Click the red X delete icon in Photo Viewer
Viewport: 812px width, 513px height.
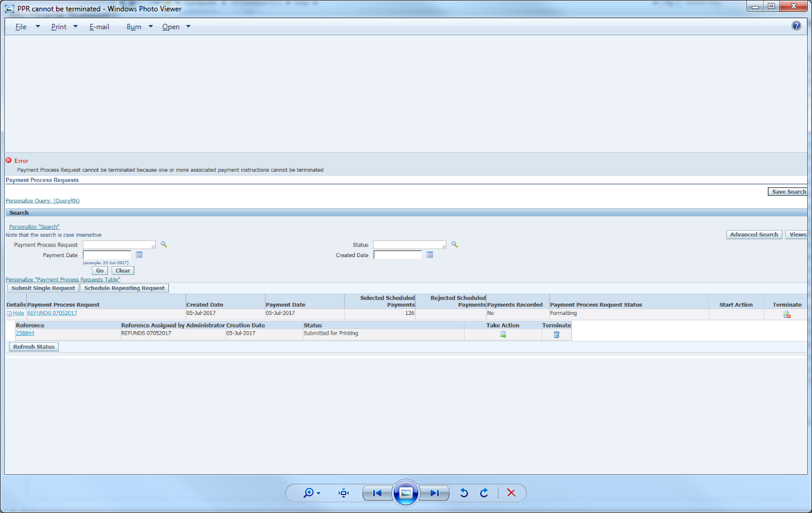[x=511, y=493]
